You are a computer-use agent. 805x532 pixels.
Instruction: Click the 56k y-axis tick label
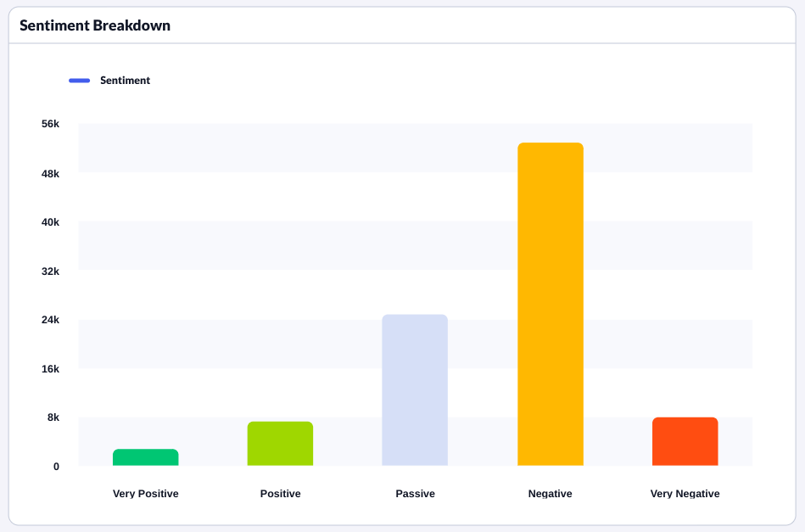(x=50, y=124)
